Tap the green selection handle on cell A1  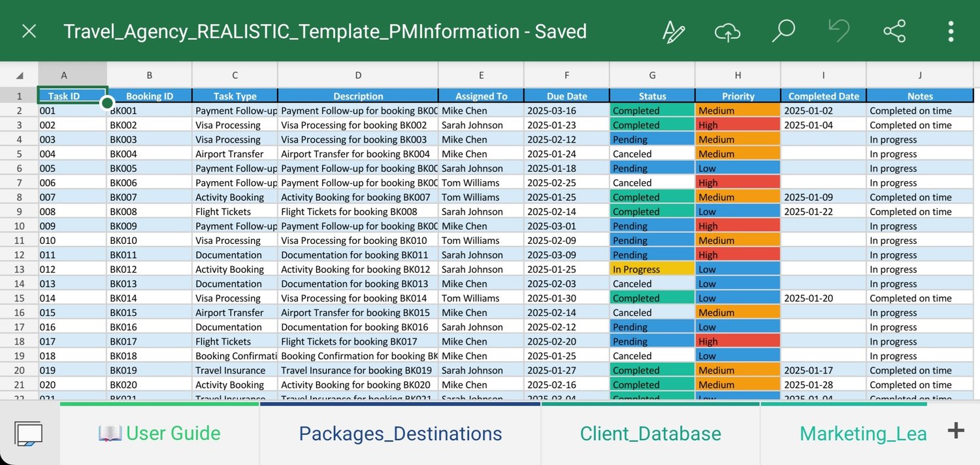pos(107,103)
